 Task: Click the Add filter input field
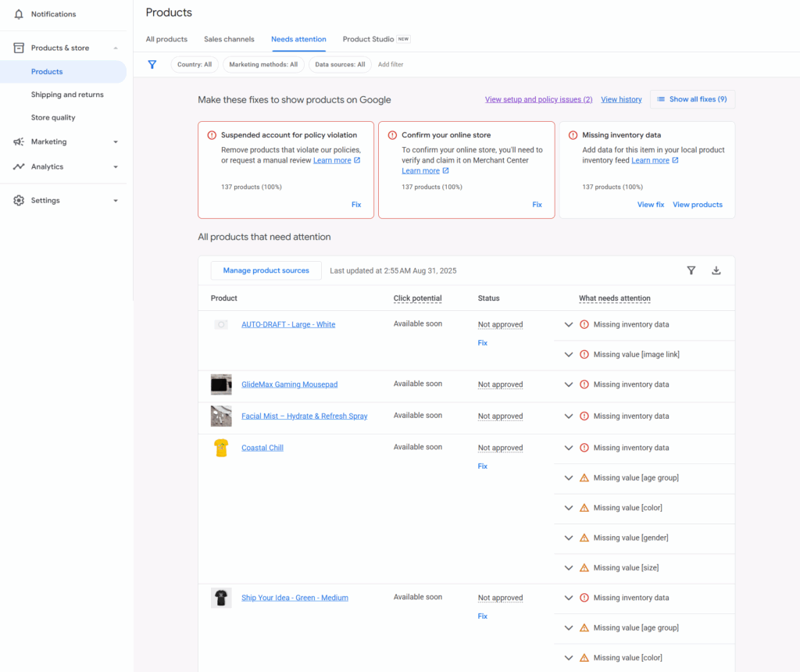[391, 65]
